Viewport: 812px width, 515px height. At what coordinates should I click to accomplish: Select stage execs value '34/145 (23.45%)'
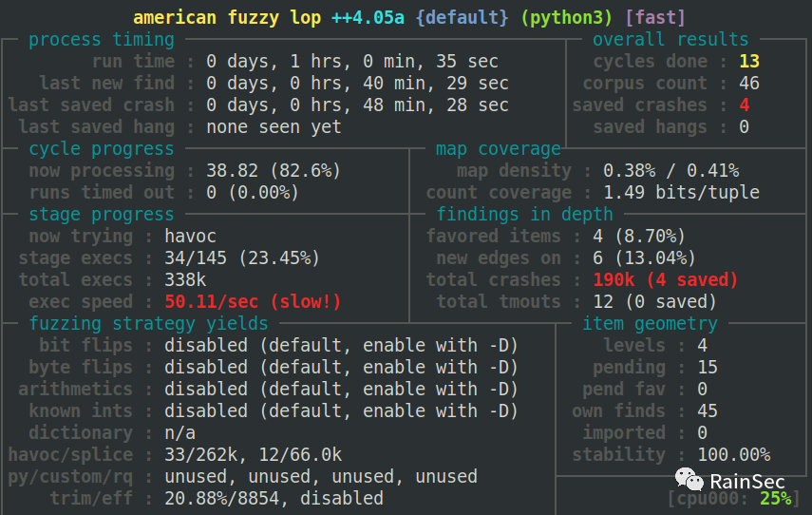pos(242,257)
